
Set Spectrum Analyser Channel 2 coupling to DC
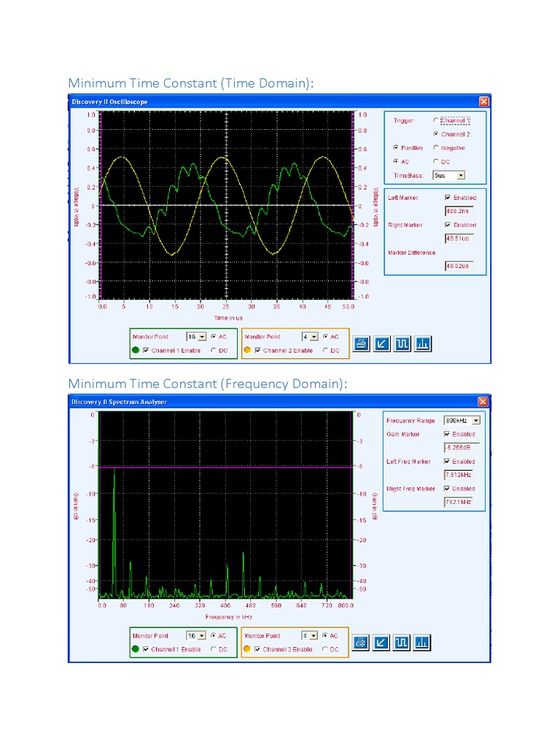coord(325,649)
